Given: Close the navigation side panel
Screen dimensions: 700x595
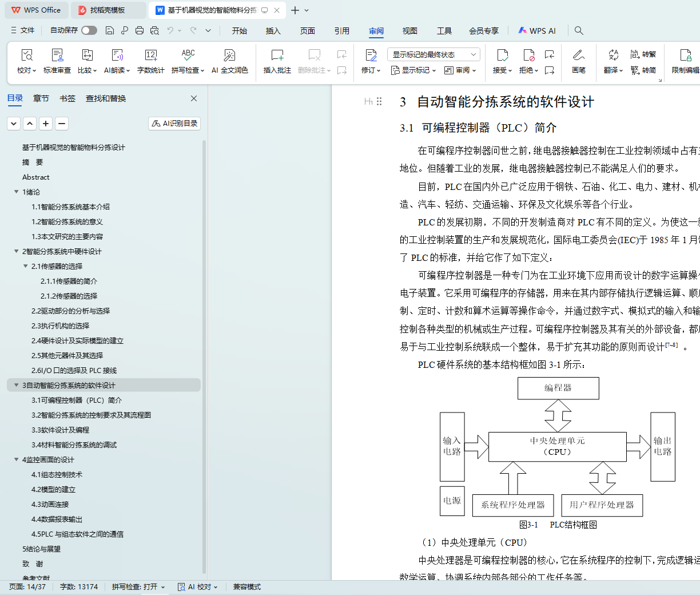Looking at the screenshot, I should pyautogui.click(x=194, y=98).
